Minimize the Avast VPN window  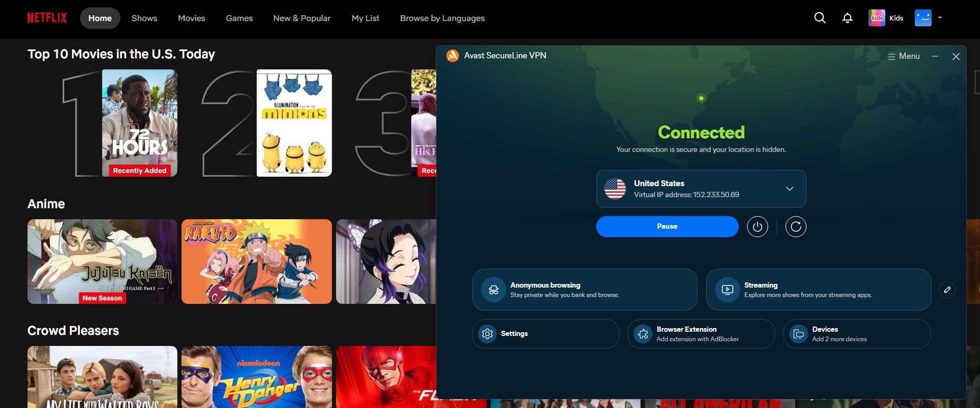coord(935,56)
